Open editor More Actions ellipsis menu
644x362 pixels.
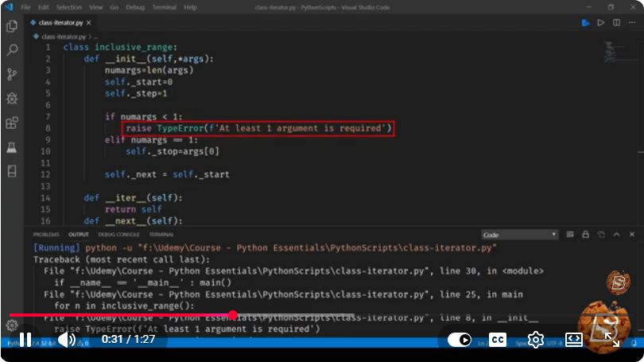(632, 22)
